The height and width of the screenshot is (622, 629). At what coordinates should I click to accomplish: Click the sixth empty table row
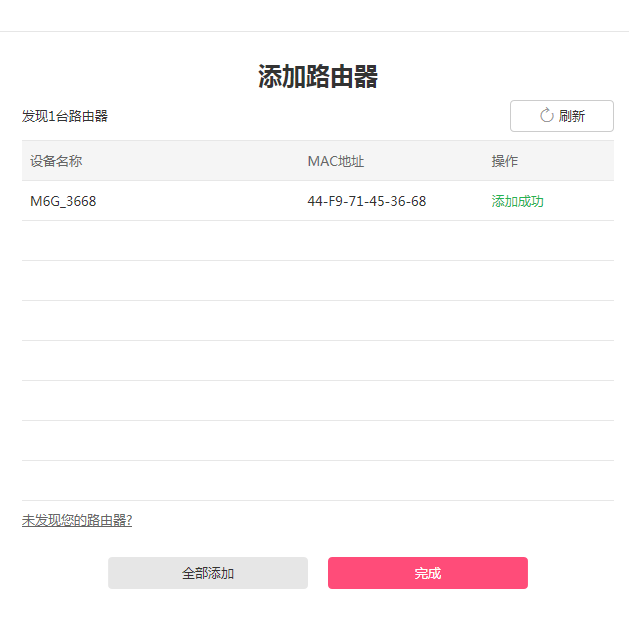point(318,441)
